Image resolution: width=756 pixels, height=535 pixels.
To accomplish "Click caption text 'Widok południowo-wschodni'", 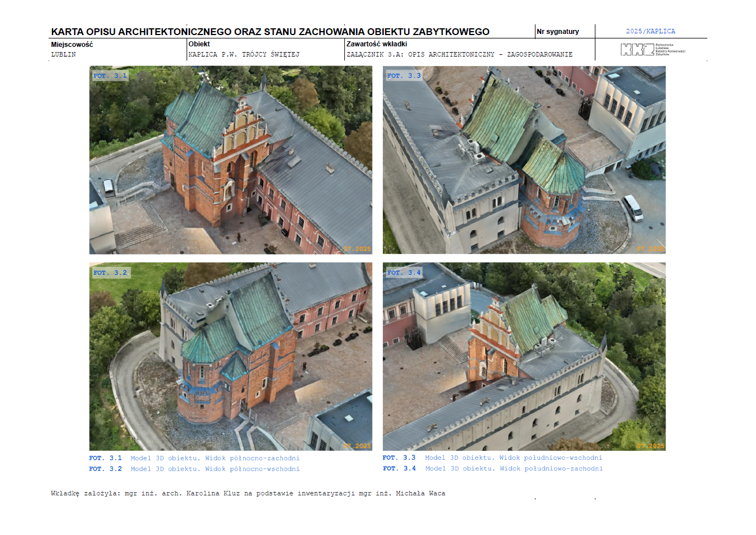I will [551, 458].
